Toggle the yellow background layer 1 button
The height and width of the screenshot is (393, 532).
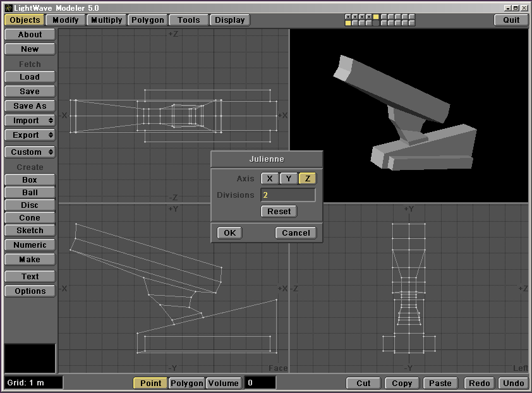[348, 23]
